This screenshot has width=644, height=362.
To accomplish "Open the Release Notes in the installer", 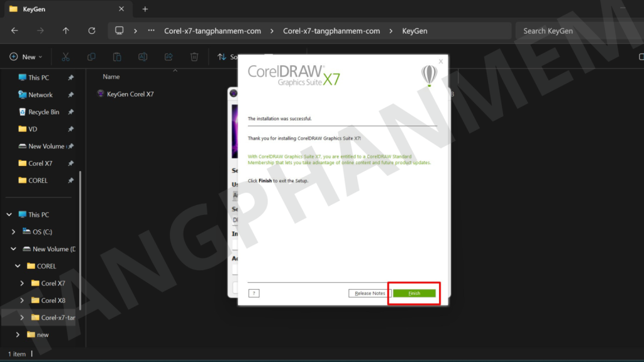I will point(370,293).
